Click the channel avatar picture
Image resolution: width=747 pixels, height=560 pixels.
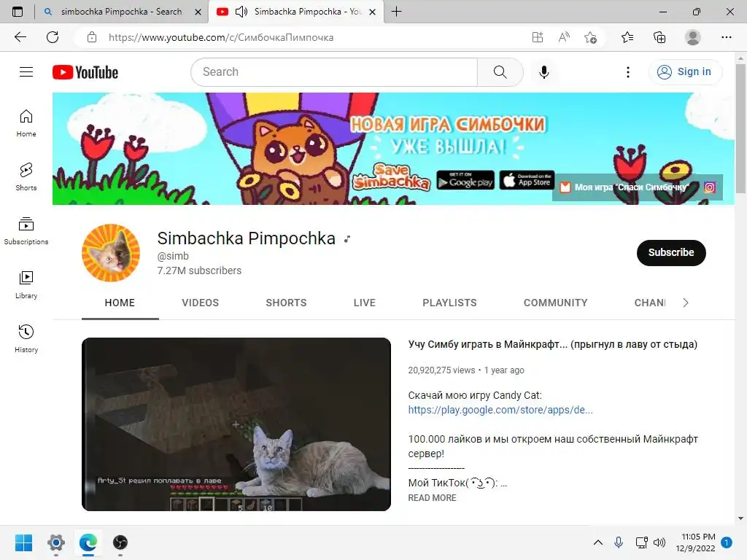111,253
